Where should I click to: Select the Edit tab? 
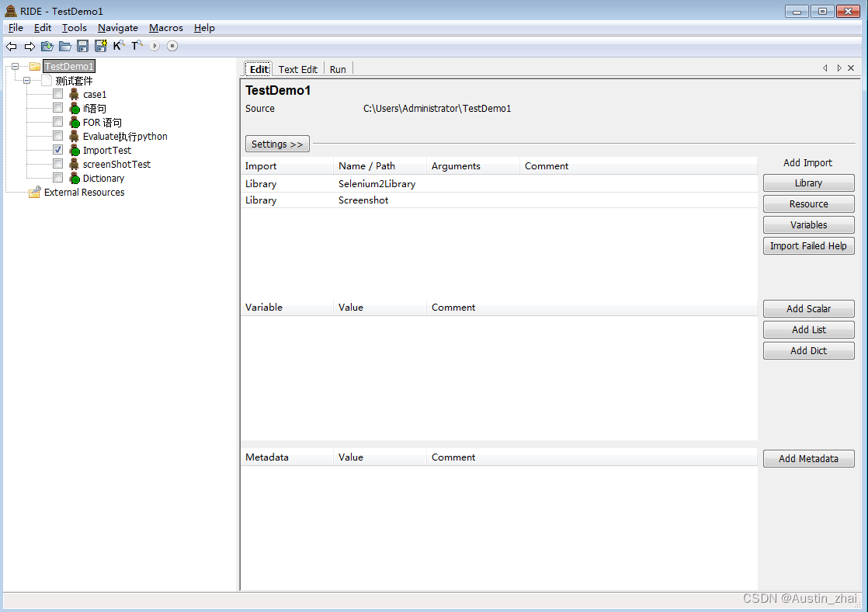[x=259, y=69]
